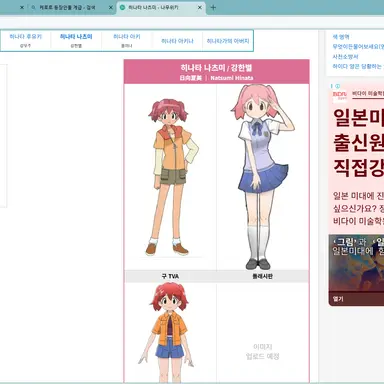Close the leftmost partially hidden tab
384x384 pixels.
(x=22, y=7)
